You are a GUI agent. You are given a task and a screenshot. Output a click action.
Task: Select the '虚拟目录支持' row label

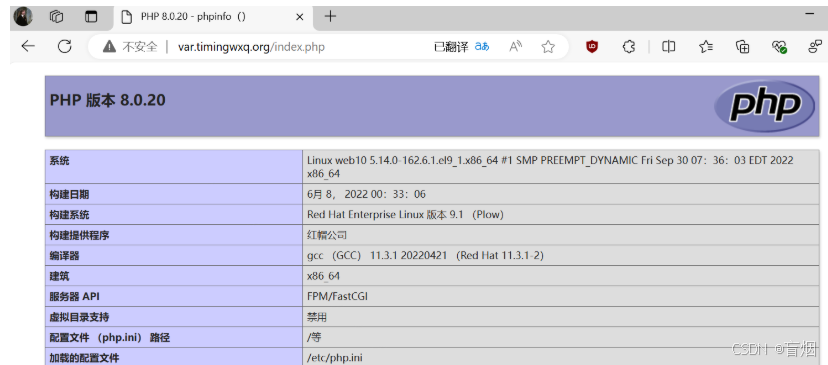coord(79,317)
